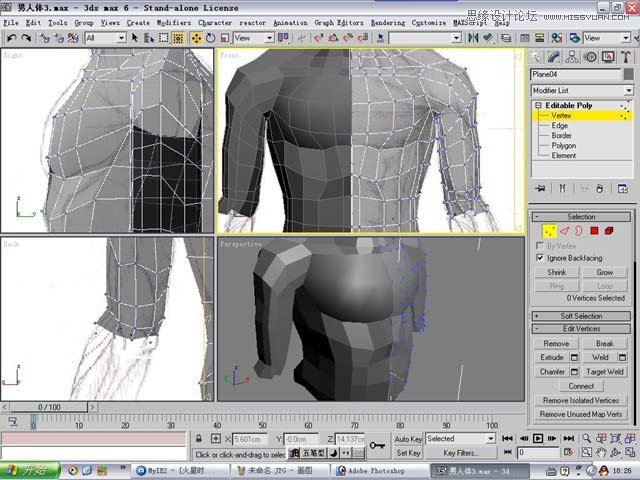The image size is (640, 480).
Task: Open the Hierarchy panel tab icon
Action: (x=572, y=57)
